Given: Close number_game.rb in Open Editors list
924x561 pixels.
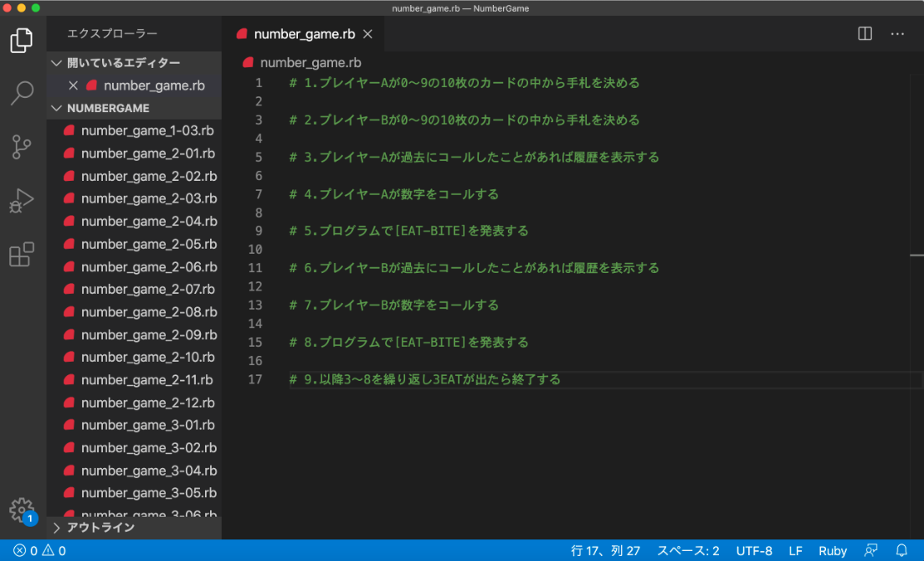Looking at the screenshot, I should point(73,85).
